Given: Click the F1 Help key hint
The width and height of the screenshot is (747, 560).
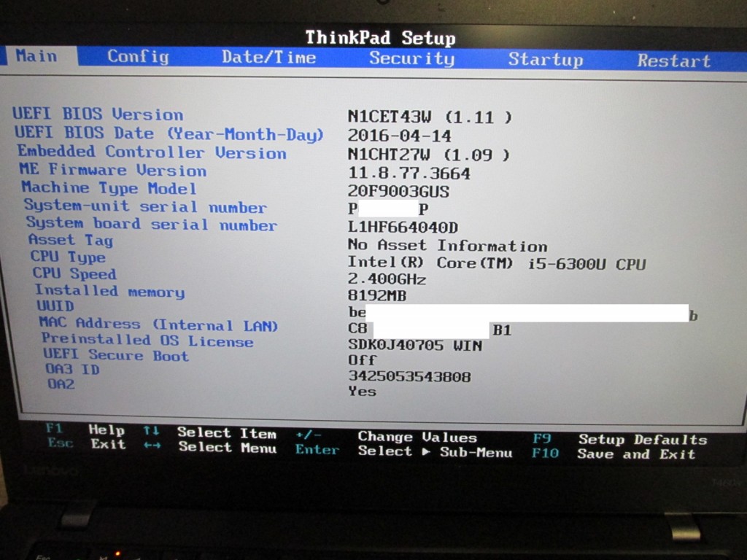Looking at the screenshot, I should (85, 429).
